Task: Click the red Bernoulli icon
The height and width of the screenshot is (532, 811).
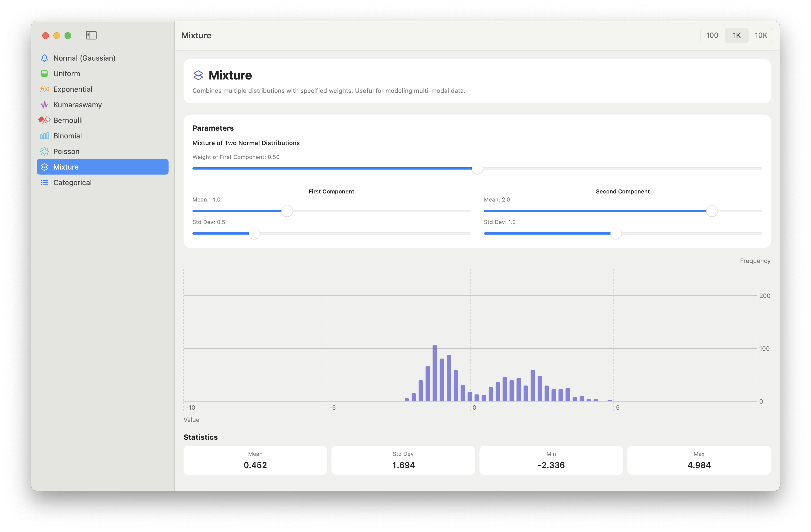Action: 44,120
